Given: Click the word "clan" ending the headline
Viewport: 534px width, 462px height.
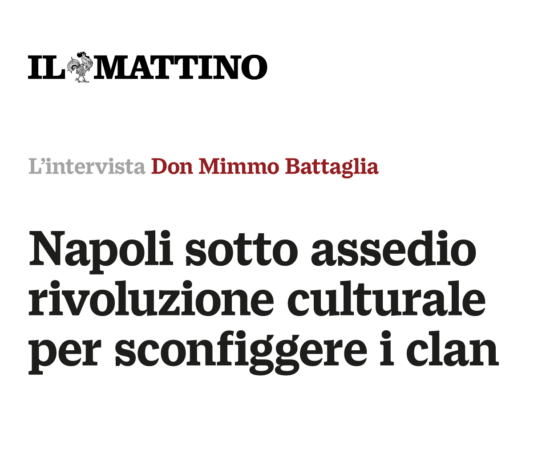Looking at the screenshot, I should 453,348.
